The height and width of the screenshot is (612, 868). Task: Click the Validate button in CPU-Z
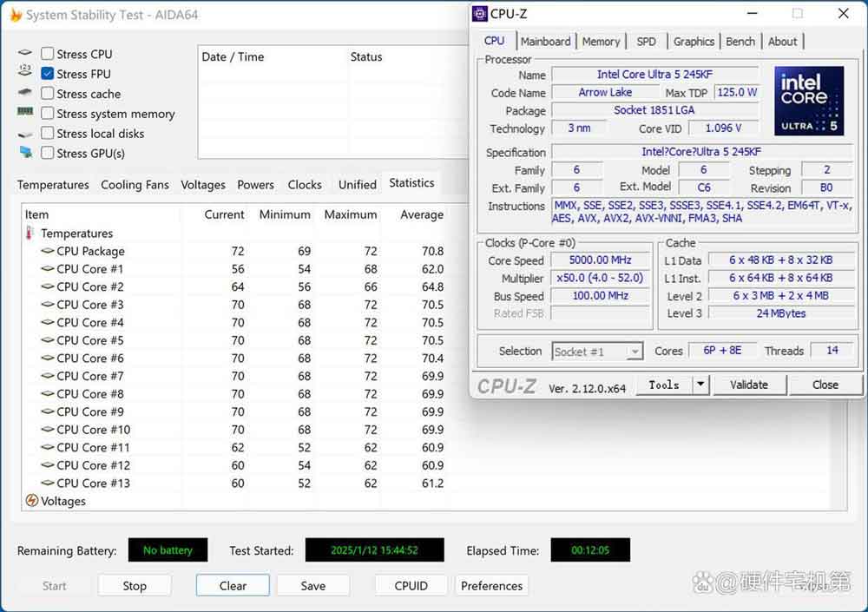(748, 385)
